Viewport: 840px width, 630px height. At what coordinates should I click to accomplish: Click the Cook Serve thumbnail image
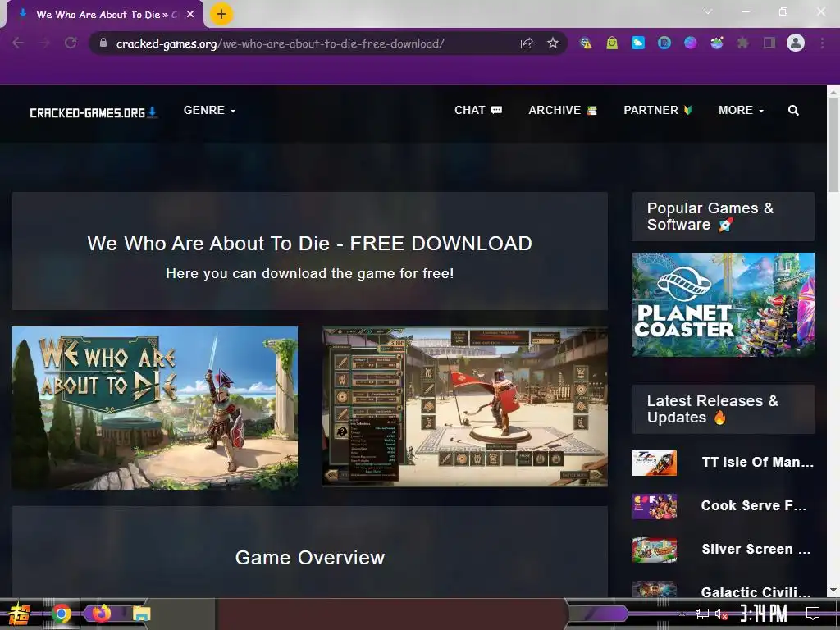coord(654,506)
